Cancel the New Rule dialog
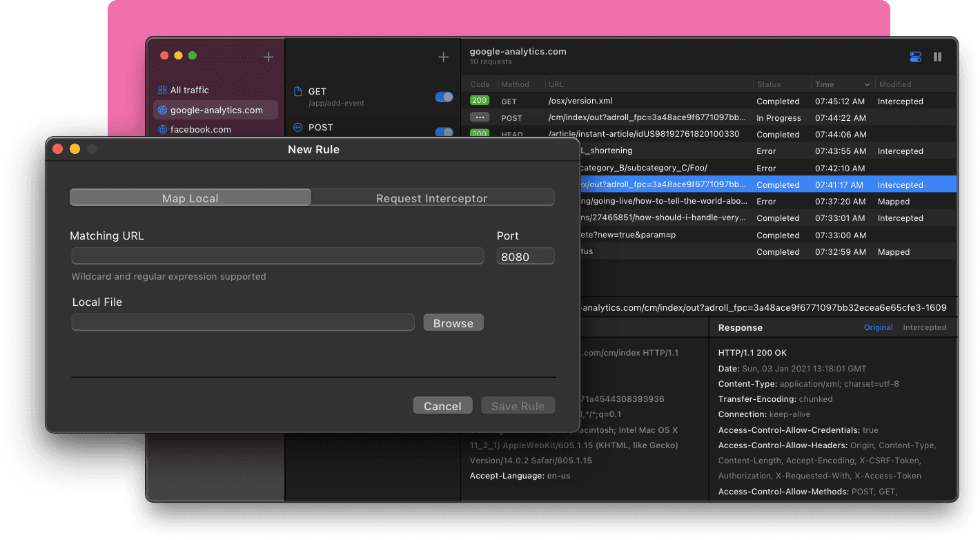The width and height of the screenshot is (980, 540). (442, 405)
